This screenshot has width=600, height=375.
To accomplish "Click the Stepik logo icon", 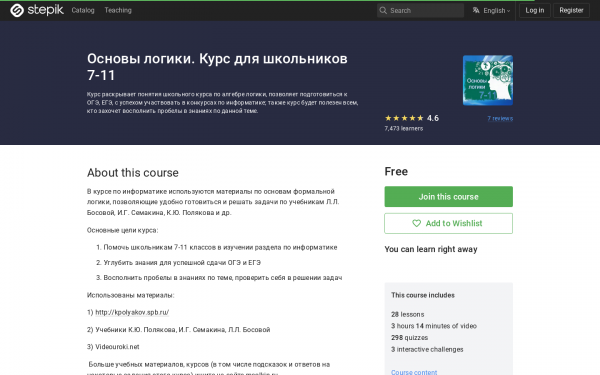I will point(17,10).
